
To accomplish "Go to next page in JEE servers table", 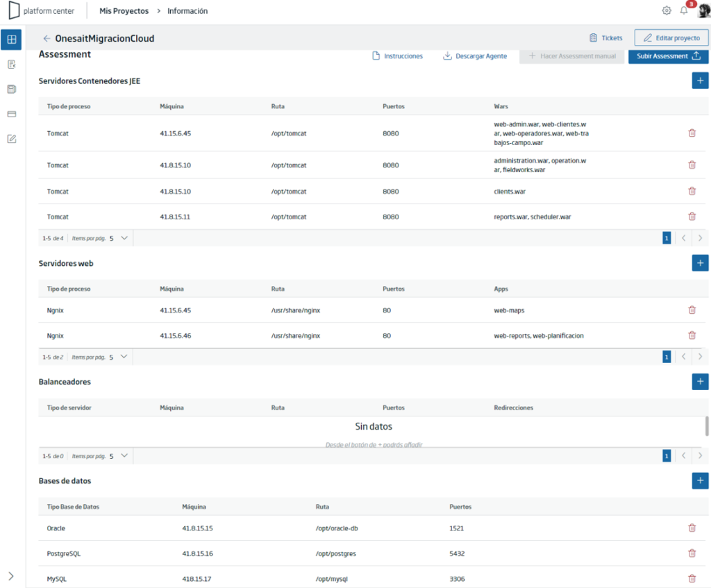I will pos(700,238).
